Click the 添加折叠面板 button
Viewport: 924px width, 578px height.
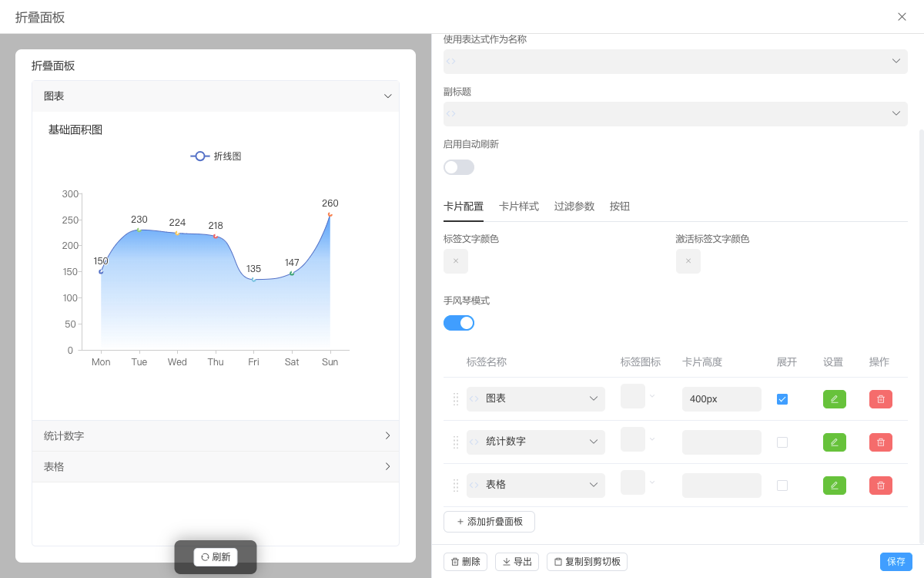pyautogui.click(x=489, y=522)
